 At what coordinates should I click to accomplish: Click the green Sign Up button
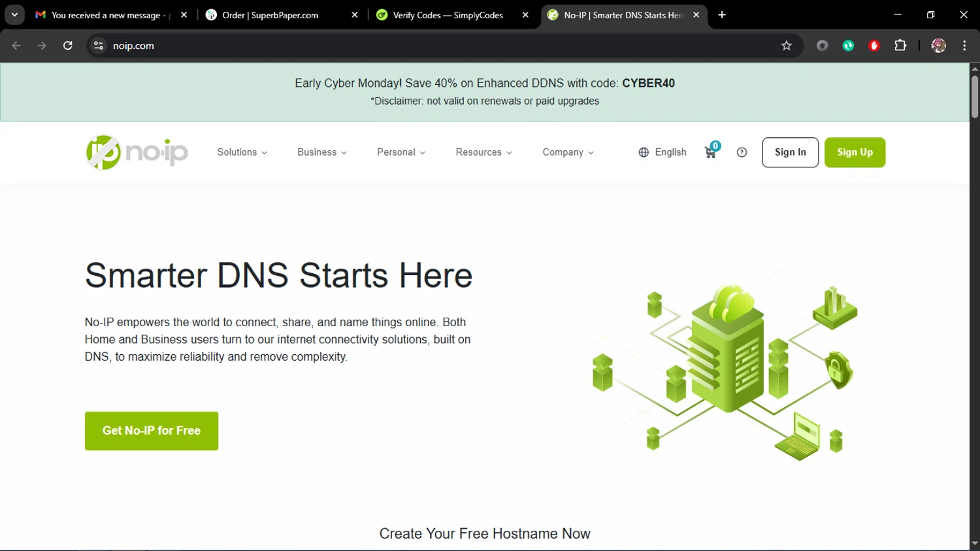[855, 152]
